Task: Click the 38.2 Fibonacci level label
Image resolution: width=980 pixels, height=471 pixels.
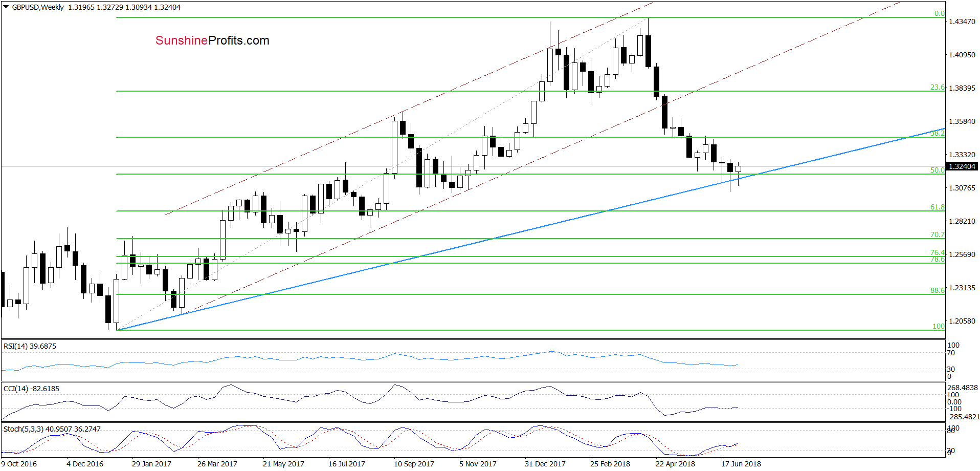Action: tap(938, 134)
